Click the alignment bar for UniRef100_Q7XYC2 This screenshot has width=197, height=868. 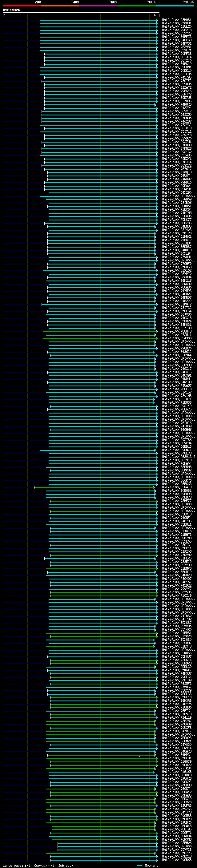tap(99, 125)
